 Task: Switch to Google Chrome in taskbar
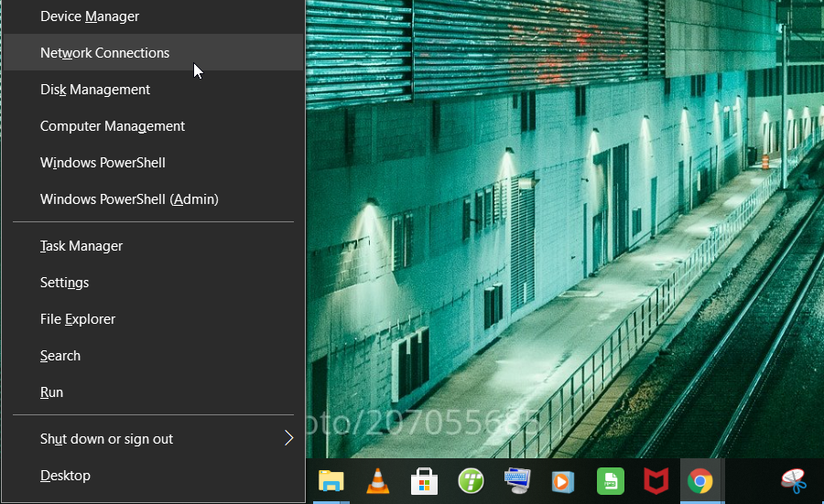click(x=700, y=481)
